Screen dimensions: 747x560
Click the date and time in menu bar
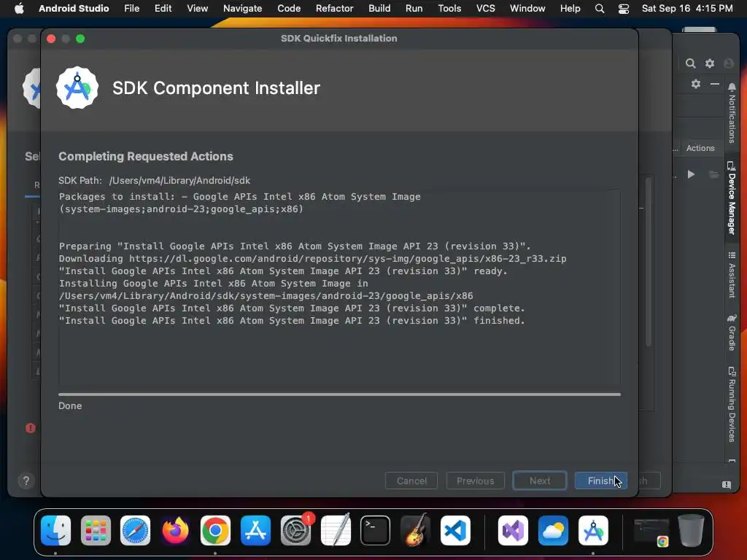(x=687, y=8)
